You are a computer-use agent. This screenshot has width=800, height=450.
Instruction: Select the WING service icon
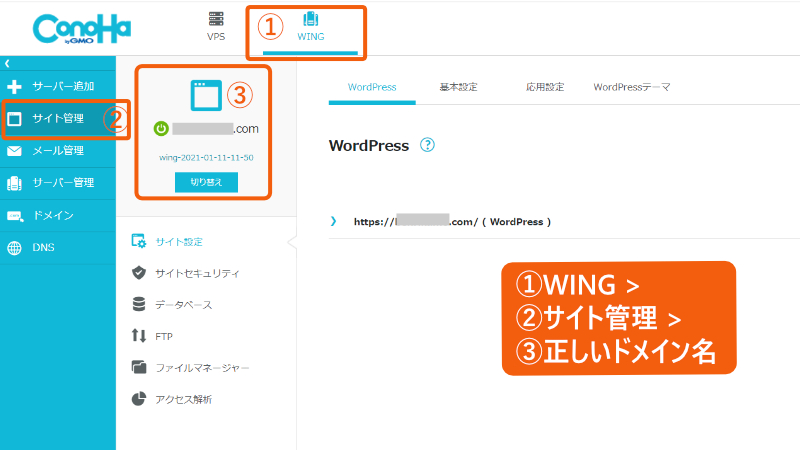(x=310, y=19)
